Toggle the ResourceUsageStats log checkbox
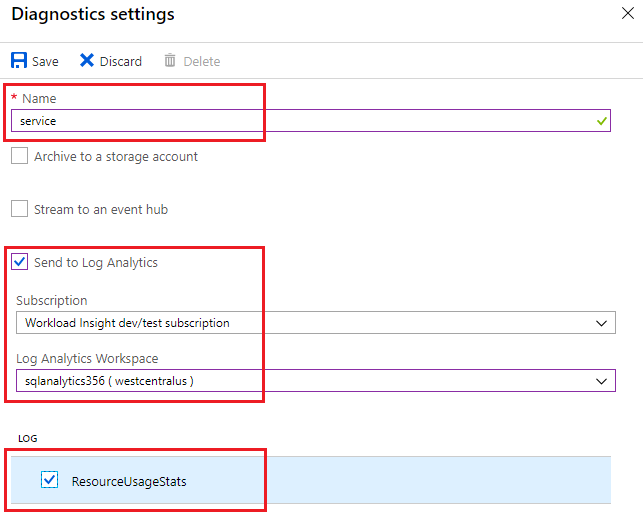 click(x=50, y=481)
